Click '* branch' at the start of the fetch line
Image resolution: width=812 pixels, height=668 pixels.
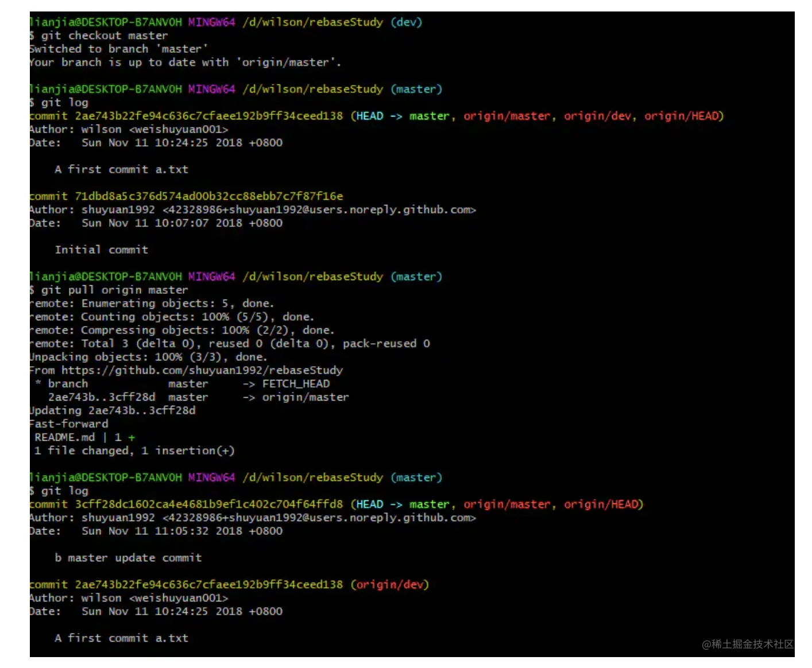tap(61, 383)
